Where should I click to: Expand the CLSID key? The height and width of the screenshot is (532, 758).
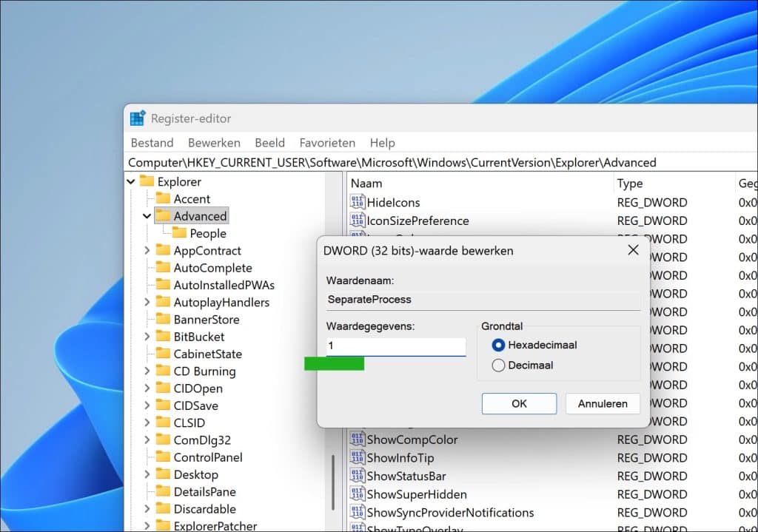click(147, 422)
